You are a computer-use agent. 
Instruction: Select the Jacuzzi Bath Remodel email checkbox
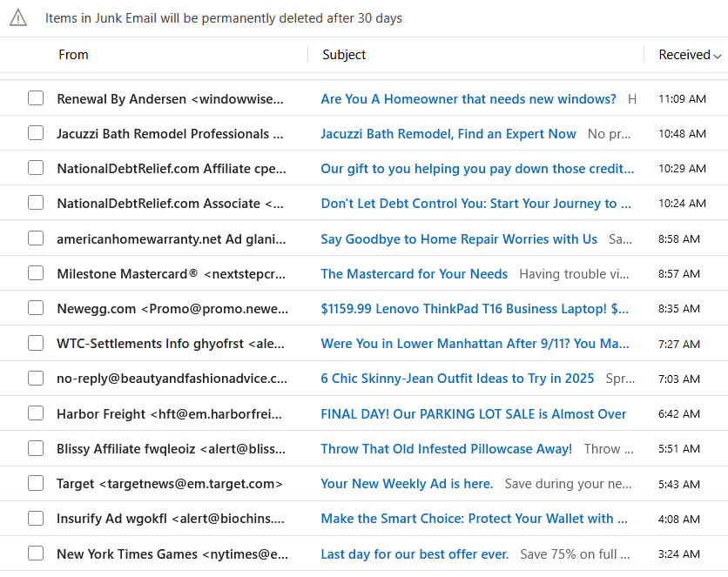36,133
